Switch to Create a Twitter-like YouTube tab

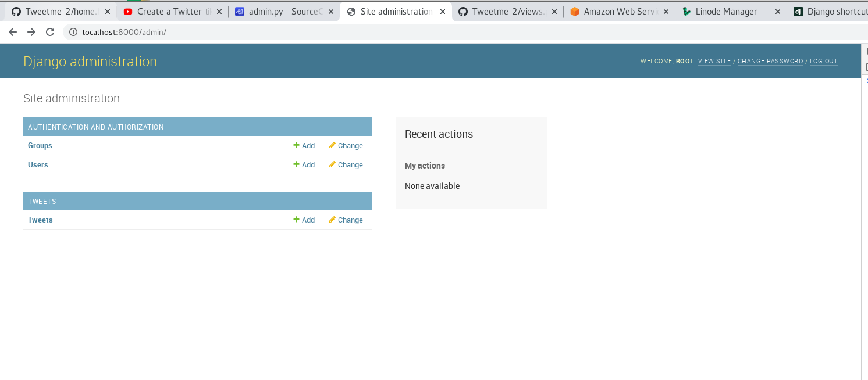173,12
